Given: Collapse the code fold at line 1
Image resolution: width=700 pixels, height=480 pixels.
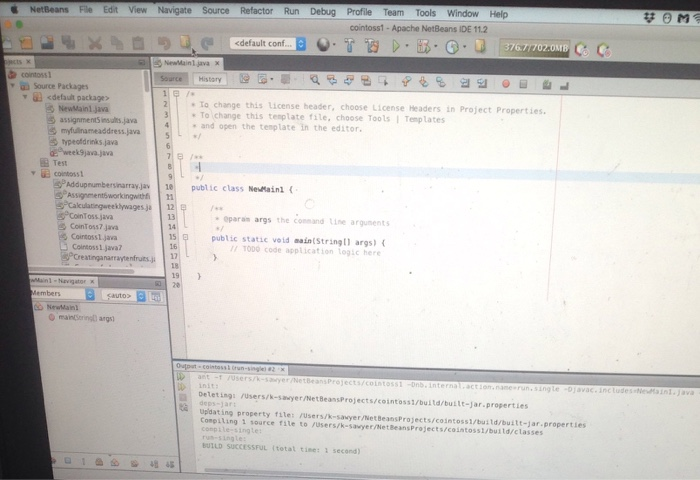Looking at the screenshot, I should (x=176, y=93).
